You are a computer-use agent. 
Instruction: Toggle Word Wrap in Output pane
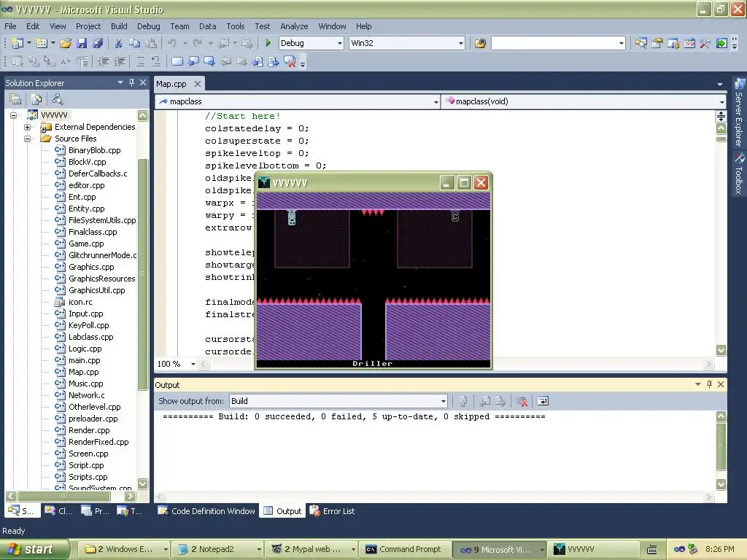click(x=543, y=402)
